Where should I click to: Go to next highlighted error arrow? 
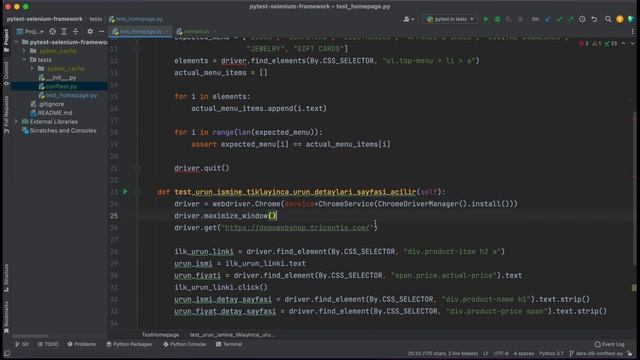point(632,43)
